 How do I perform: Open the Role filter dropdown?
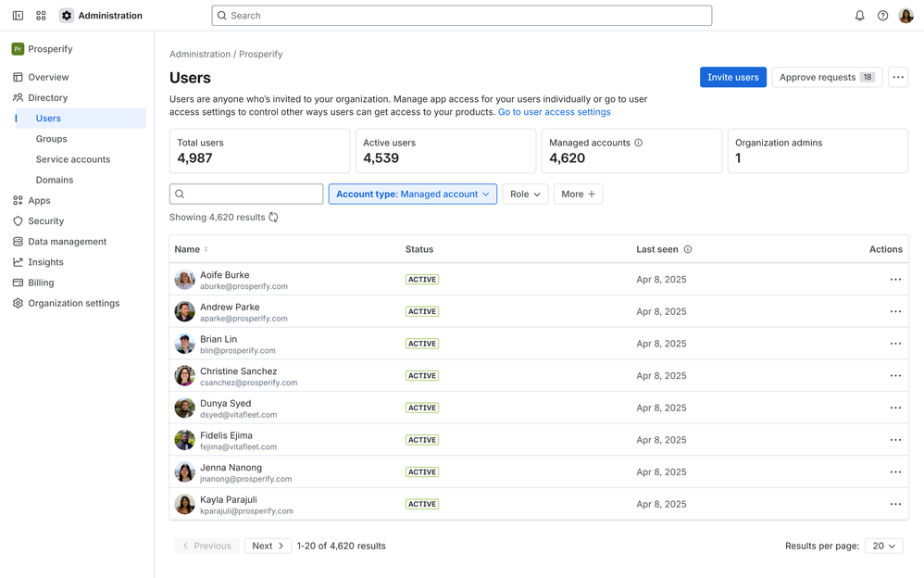click(x=525, y=194)
